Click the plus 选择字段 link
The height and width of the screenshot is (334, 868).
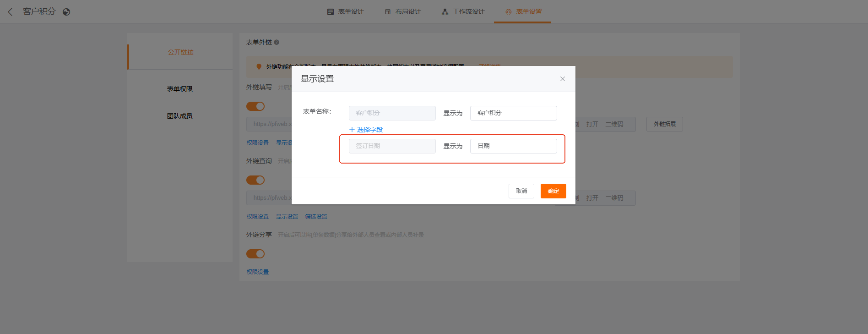point(366,130)
